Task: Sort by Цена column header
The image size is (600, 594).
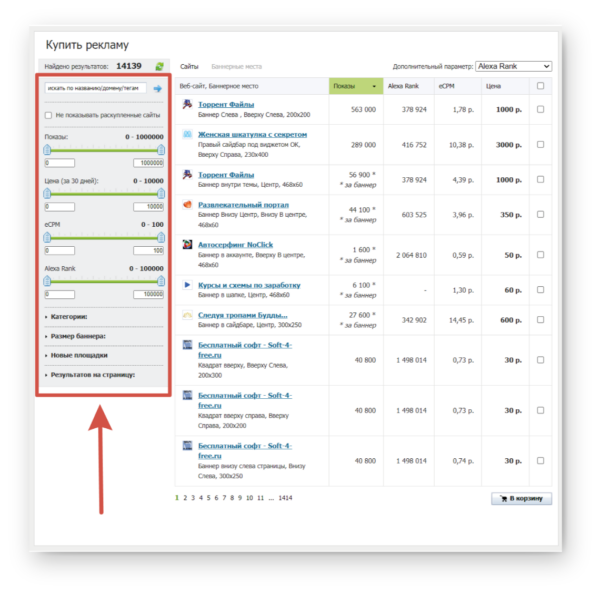Action: [493, 86]
